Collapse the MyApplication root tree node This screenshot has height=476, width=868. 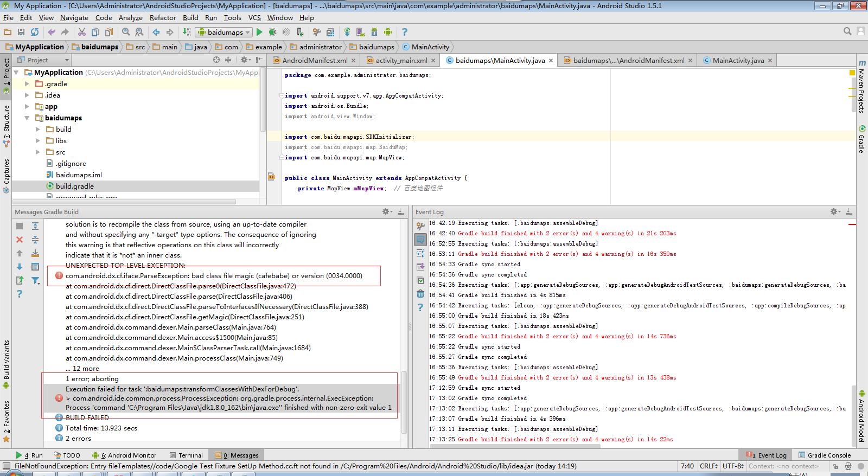pos(16,72)
